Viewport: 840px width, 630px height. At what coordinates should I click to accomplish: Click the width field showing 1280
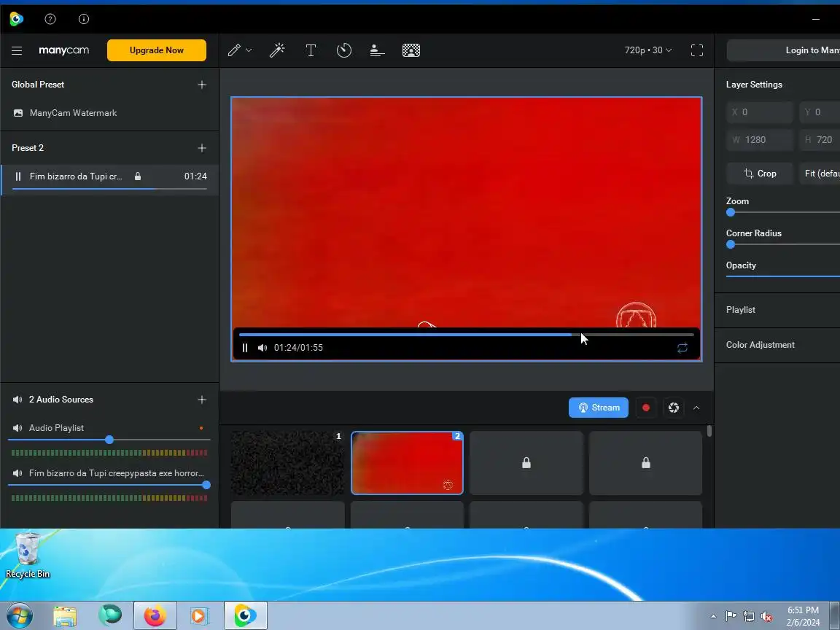(759, 140)
